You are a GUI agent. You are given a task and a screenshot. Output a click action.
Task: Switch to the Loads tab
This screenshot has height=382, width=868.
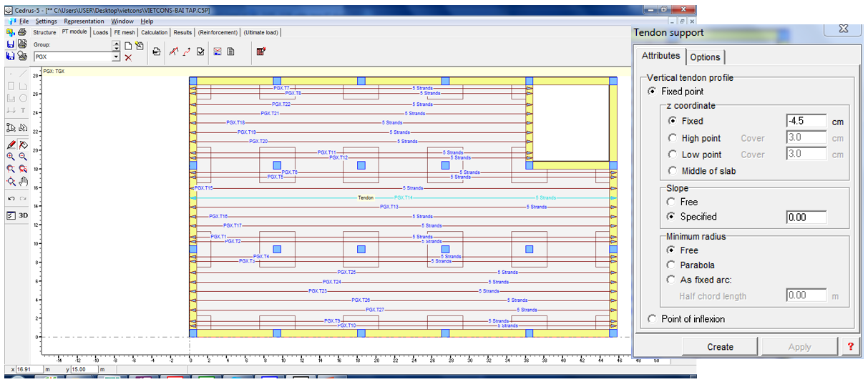(100, 32)
